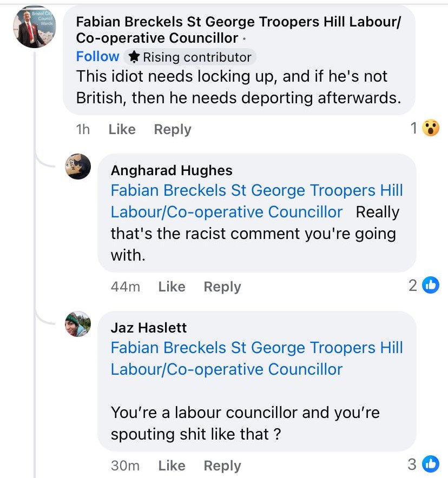Reply to Jaz Haslett's comment
This screenshot has width=448, height=478.
222,465
